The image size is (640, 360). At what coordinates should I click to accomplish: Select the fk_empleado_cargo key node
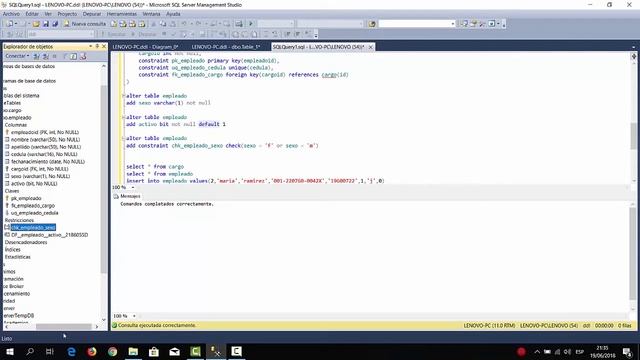33,206
